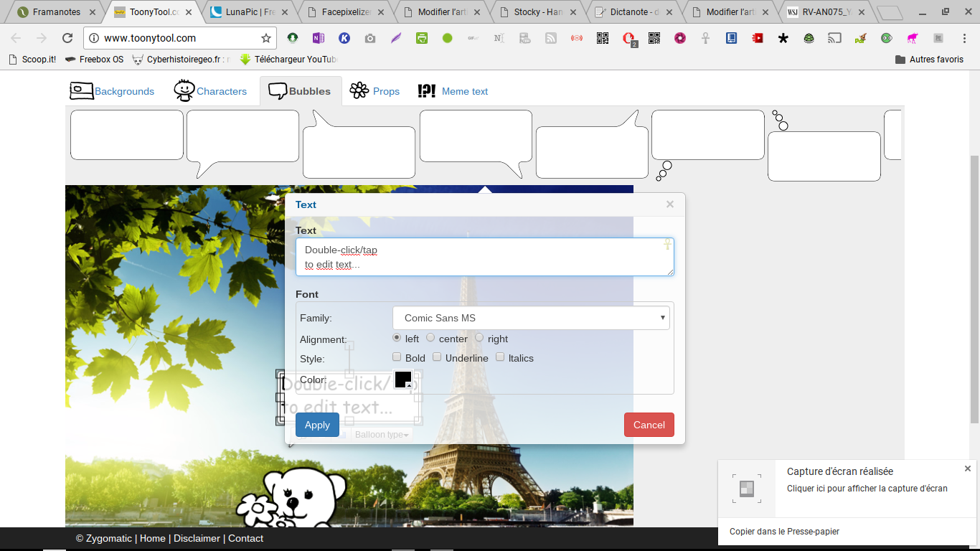Click the first QR code extension icon
This screenshot has height=551, width=980.
(603, 38)
